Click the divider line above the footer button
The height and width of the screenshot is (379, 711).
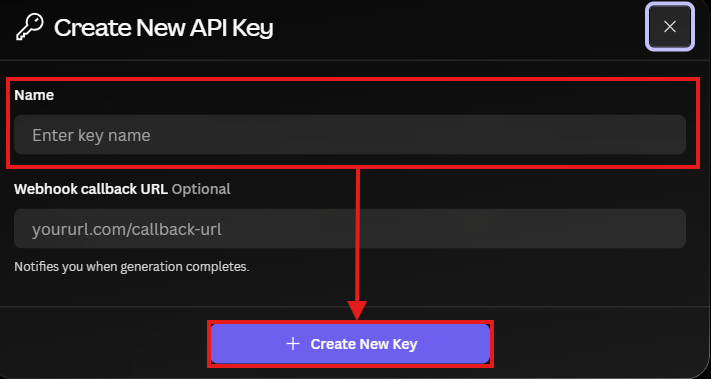[356, 306]
